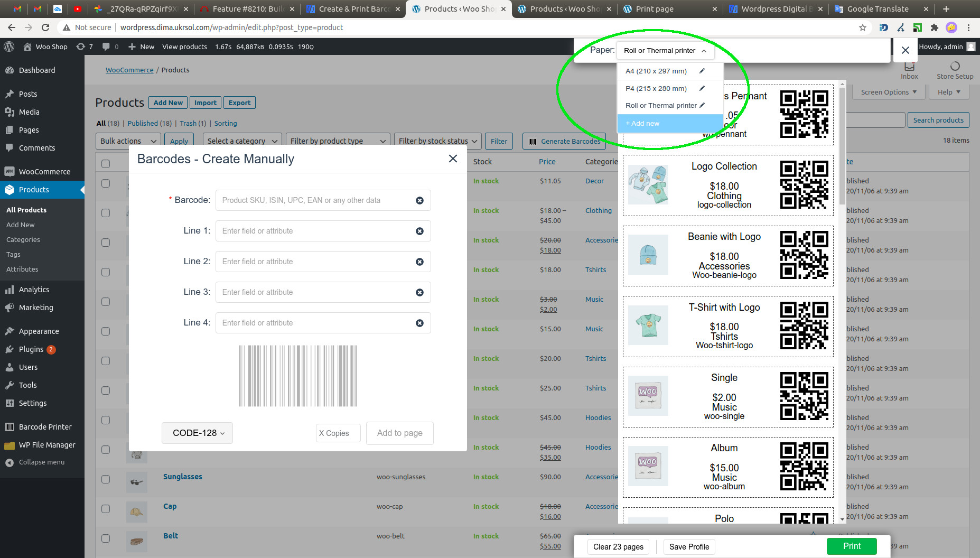The width and height of the screenshot is (980, 558).
Task: Expand the Screen Options panel
Action: (x=889, y=92)
